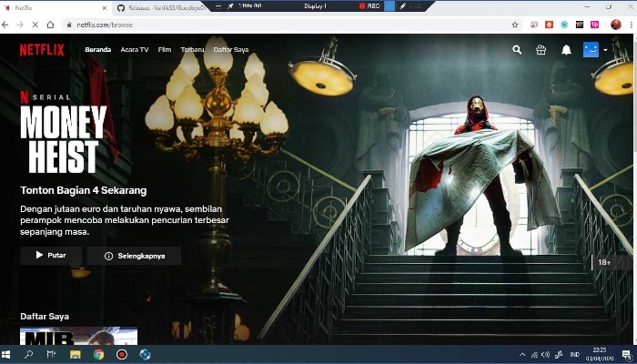Stop page loading with X button
The width and height of the screenshot is (637, 364).
click(x=35, y=25)
